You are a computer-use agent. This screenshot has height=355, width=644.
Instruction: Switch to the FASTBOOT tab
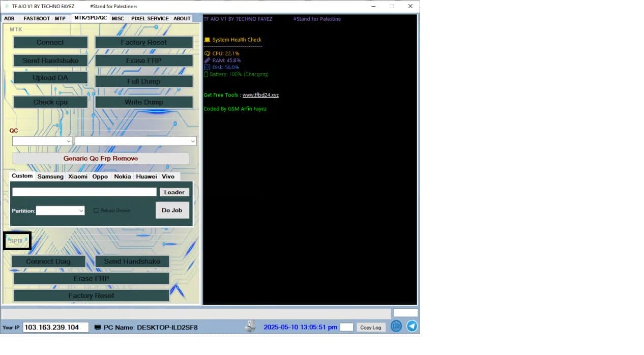(x=37, y=18)
